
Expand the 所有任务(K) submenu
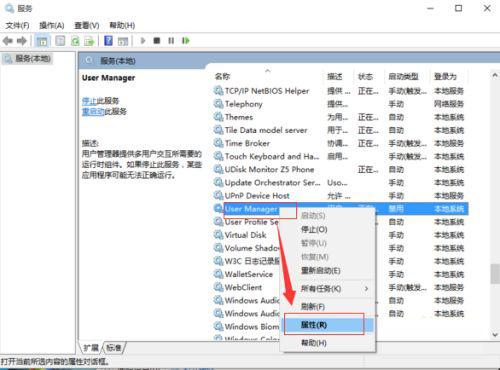[328, 289]
